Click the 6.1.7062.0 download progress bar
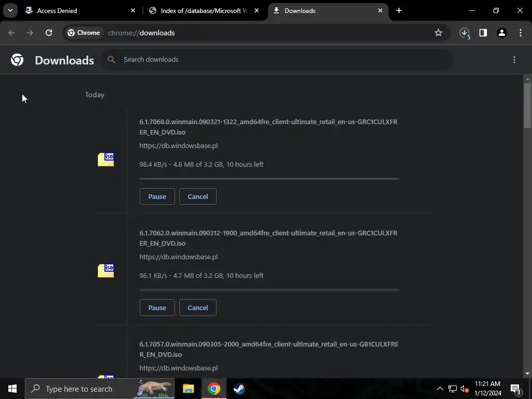This screenshot has height=399, width=532. [270, 290]
